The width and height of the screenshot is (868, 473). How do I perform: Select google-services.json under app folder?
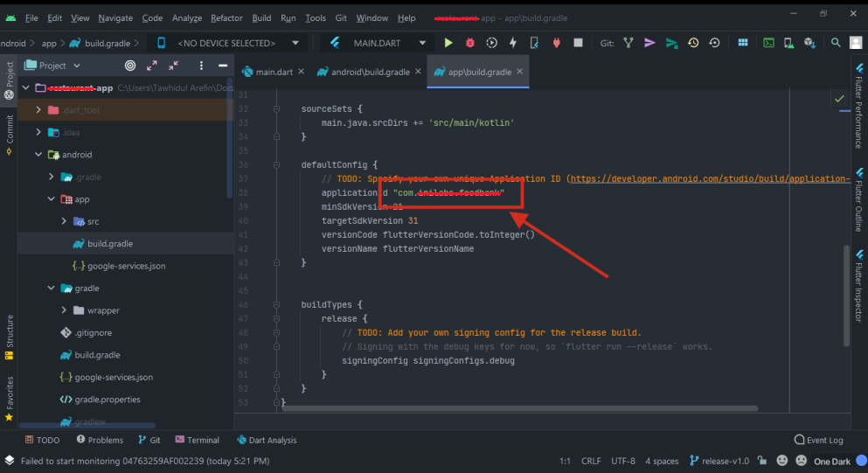tap(127, 266)
